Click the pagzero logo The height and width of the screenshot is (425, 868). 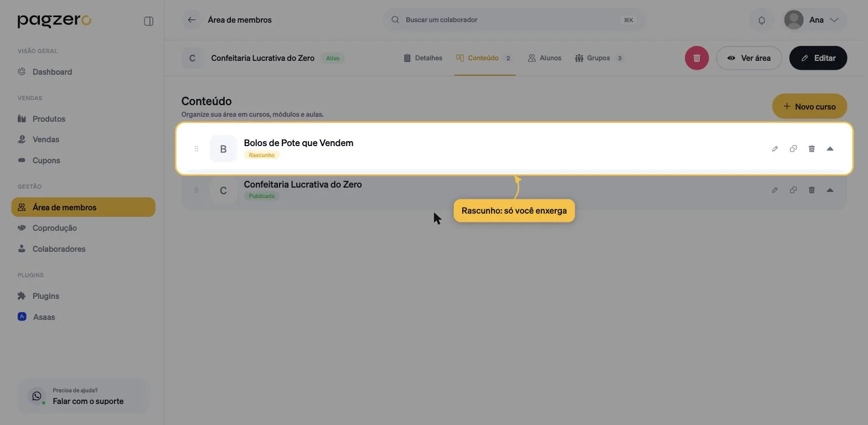54,21
